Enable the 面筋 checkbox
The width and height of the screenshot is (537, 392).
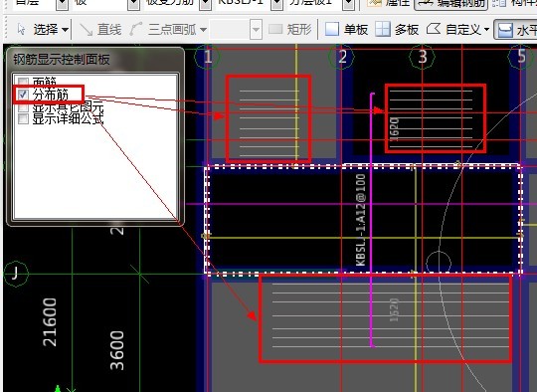pyautogui.click(x=23, y=82)
